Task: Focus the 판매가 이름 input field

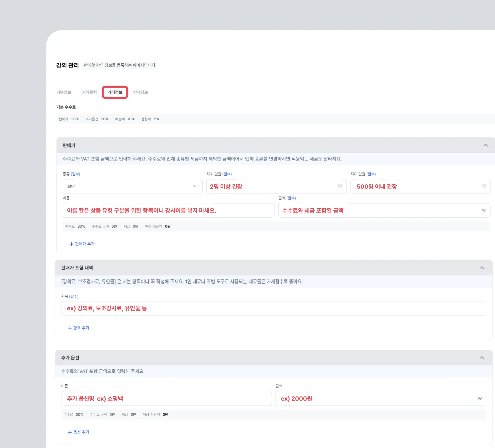Action: [169, 210]
